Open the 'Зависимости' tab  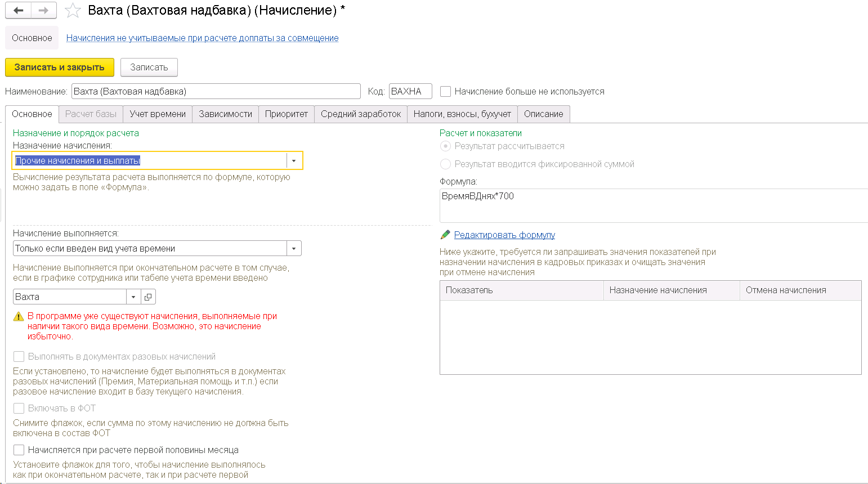point(225,114)
